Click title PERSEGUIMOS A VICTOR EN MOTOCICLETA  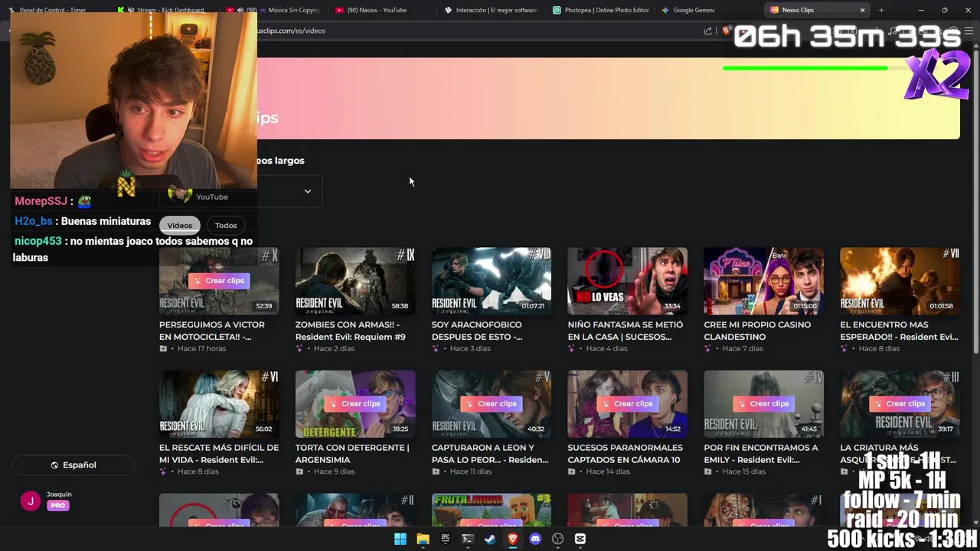(x=212, y=331)
